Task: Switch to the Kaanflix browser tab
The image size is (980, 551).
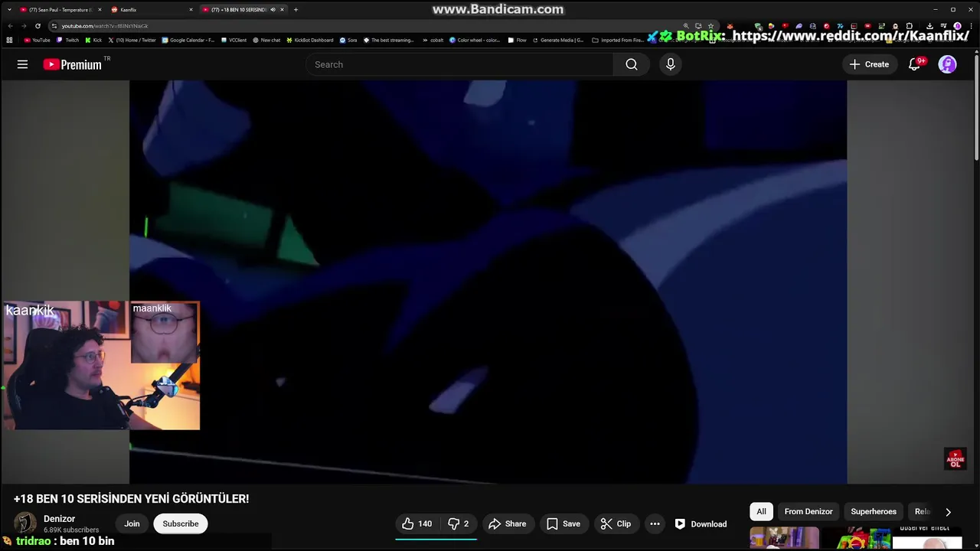Action: (x=152, y=9)
